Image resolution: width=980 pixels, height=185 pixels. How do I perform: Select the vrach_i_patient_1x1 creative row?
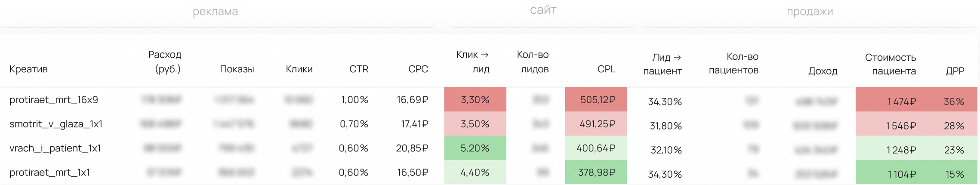tap(489, 148)
